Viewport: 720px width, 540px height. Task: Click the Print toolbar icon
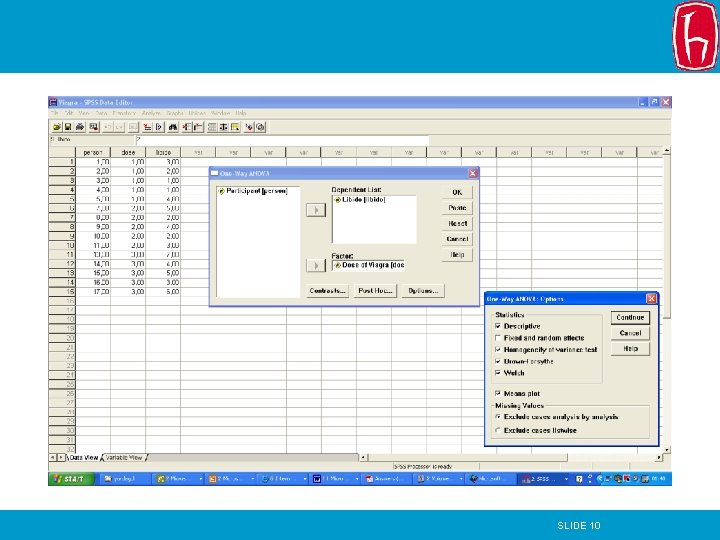click(80, 127)
